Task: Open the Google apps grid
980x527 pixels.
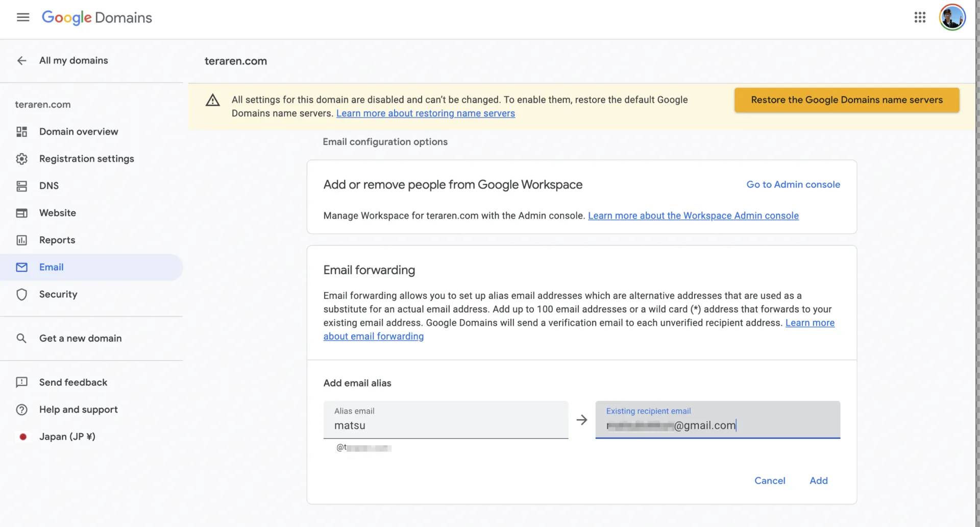Action: coord(920,17)
